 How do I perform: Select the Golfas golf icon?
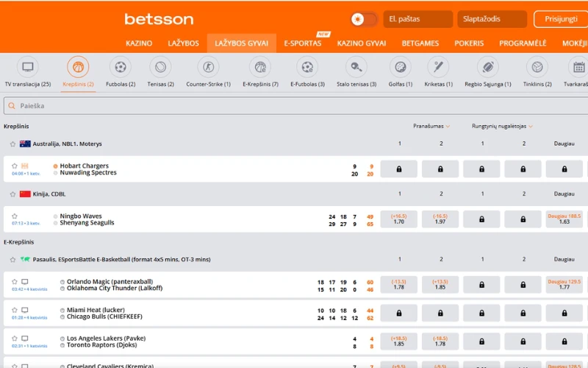pos(401,67)
